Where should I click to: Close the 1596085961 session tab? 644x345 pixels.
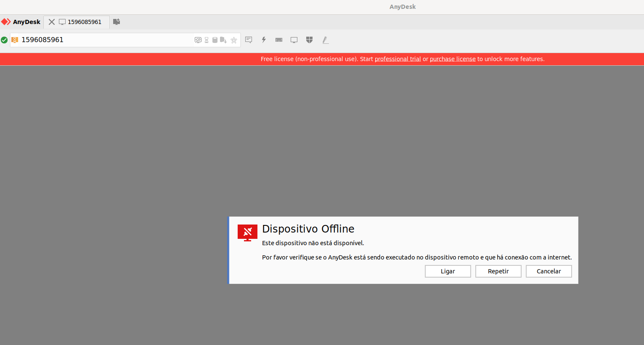(x=52, y=22)
